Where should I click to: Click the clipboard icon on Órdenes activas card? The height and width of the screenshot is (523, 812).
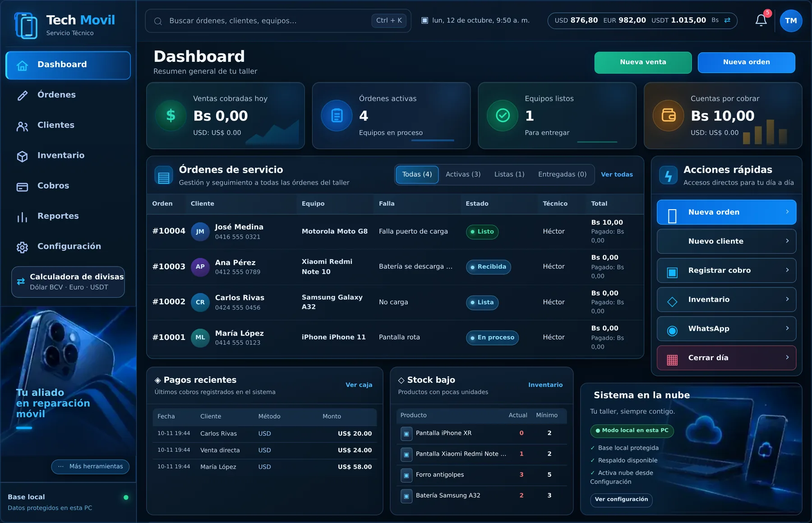point(337,115)
